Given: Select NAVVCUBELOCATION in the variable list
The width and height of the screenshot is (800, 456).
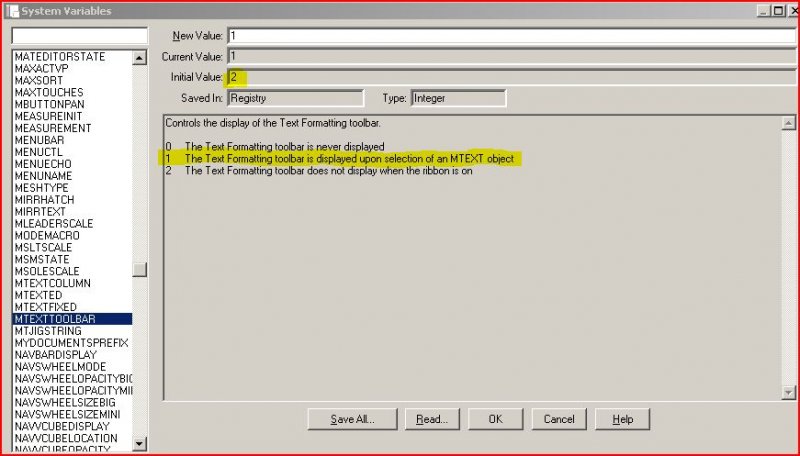Looking at the screenshot, I should (72, 438).
